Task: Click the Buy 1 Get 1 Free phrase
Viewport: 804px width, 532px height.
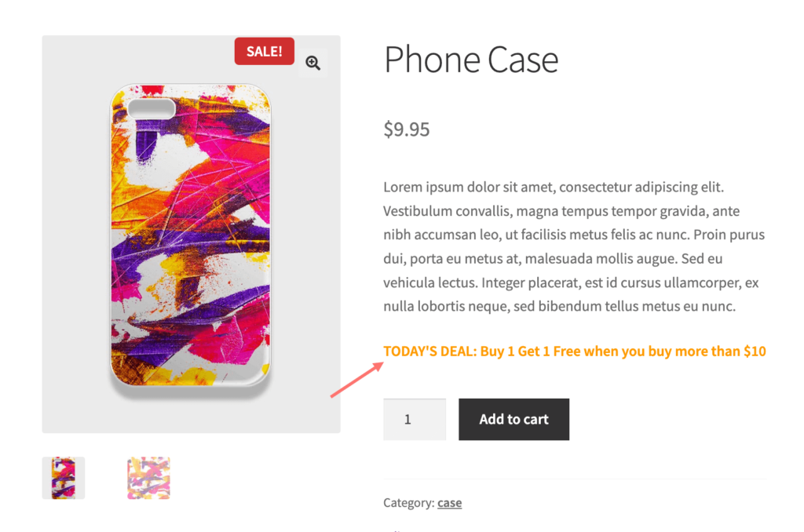Action: 530,352
